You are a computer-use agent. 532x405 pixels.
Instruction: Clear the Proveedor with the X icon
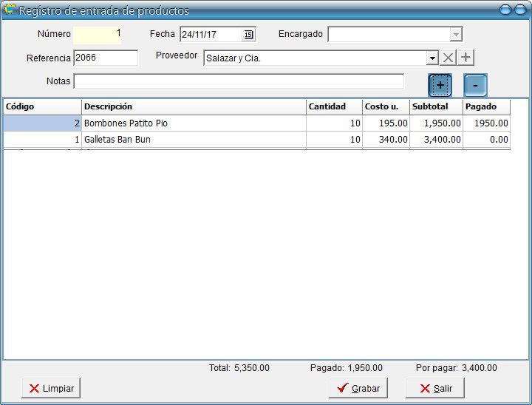448,58
